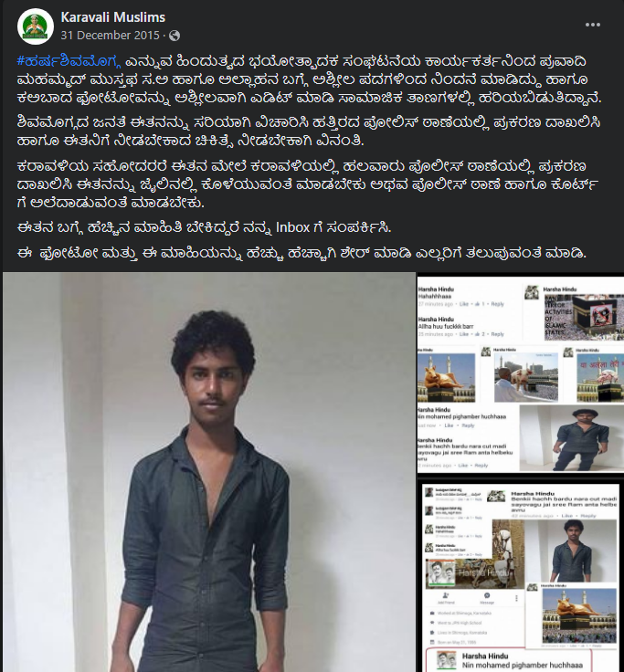Screen dimensions: 624x672
Task: Click the Karavali Muslims page name
Action: pyautogui.click(x=112, y=17)
